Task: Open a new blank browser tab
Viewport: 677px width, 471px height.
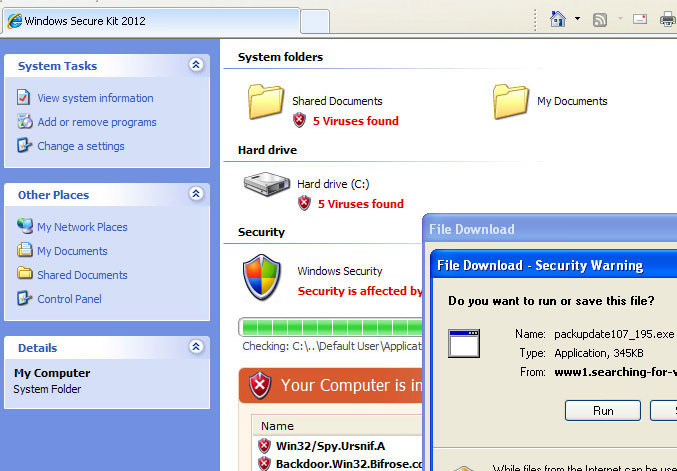Action: click(x=315, y=21)
